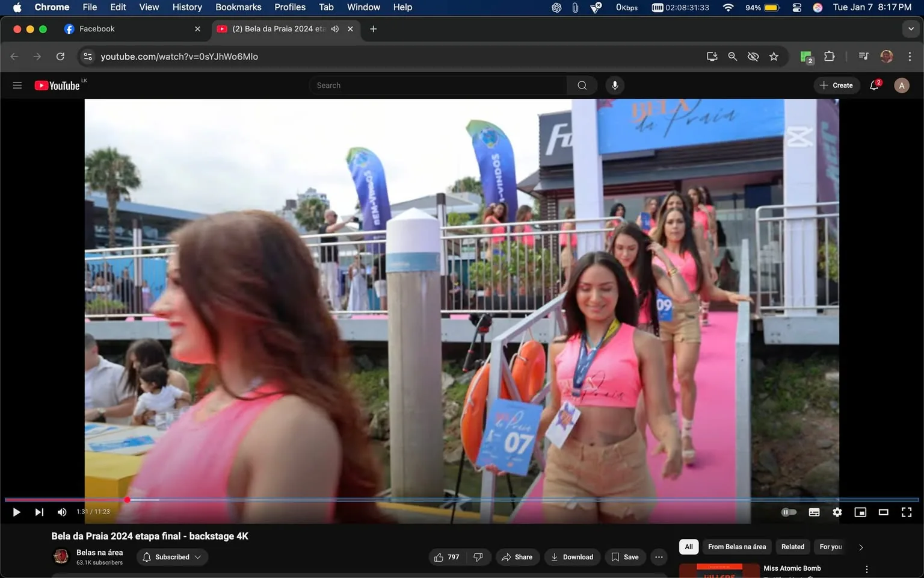The height and width of the screenshot is (578, 924).
Task: Open the Bookmarks menu
Action: [x=238, y=7]
